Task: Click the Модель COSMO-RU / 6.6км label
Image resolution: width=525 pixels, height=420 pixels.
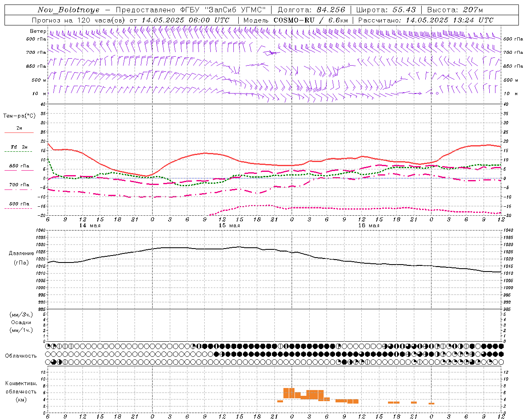Action: [296, 20]
